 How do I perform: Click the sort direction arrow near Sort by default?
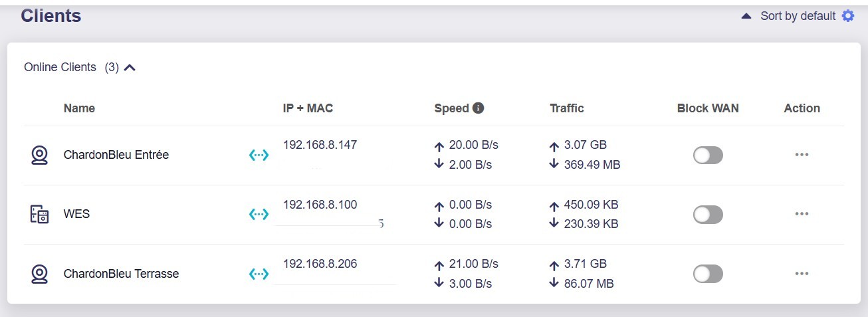tap(746, 16)
